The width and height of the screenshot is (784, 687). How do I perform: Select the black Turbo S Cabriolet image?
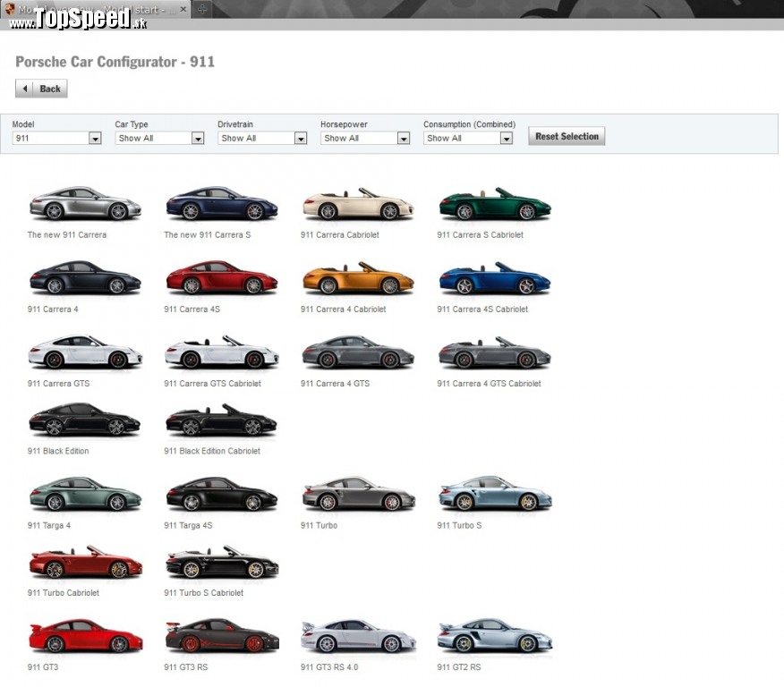pyautogui.click(x=222, y=562)
